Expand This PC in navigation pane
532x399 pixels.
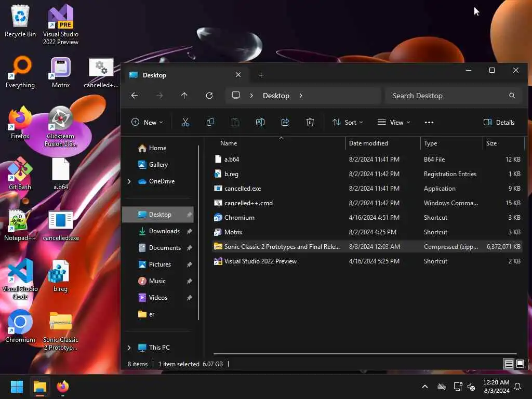(x=129, y=348)
